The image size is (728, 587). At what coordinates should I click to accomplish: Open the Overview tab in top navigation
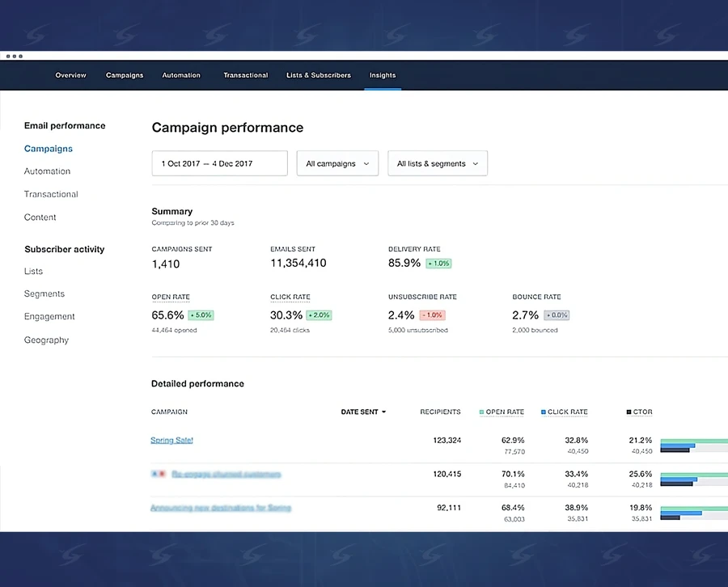pos(70,75)
